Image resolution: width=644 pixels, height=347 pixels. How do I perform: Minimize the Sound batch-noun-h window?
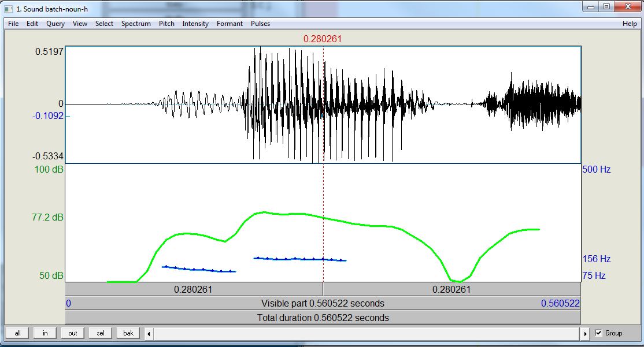[x=591, y=7]
